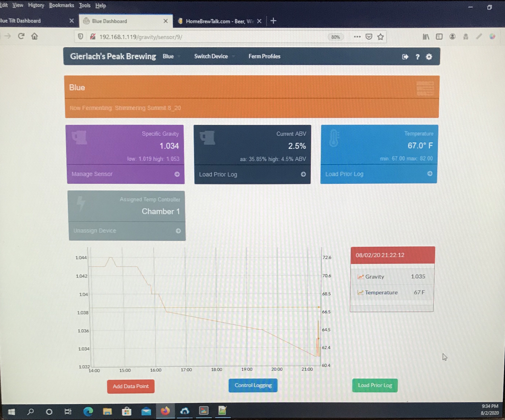Click the Specific Gravity value 1.034

169,146
